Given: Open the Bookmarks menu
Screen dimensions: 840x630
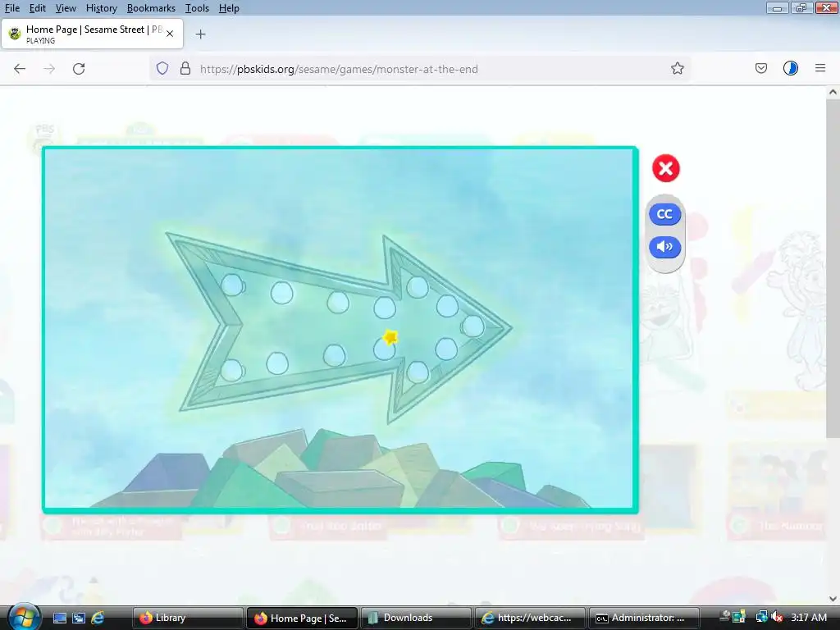Looking at the screenshot, I should (x=151, y=8).
